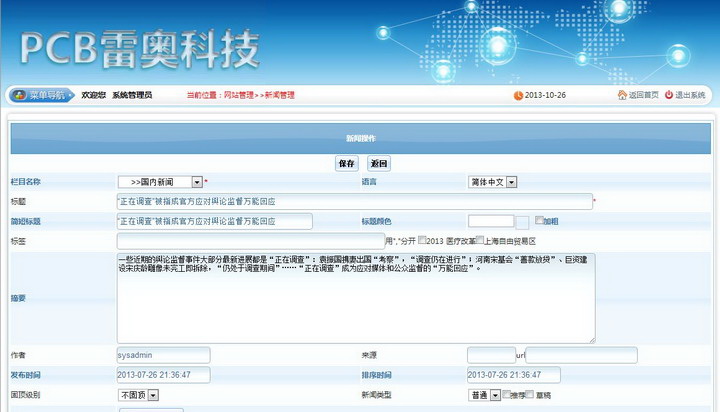Viewport: 720px width, 412px height.
Task: Click the 返回首页 link
Action: (x=643, y=95)
